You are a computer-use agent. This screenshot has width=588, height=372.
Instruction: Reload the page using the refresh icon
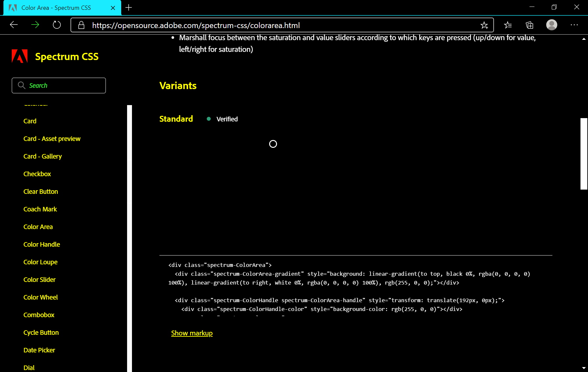click(57, 25)
